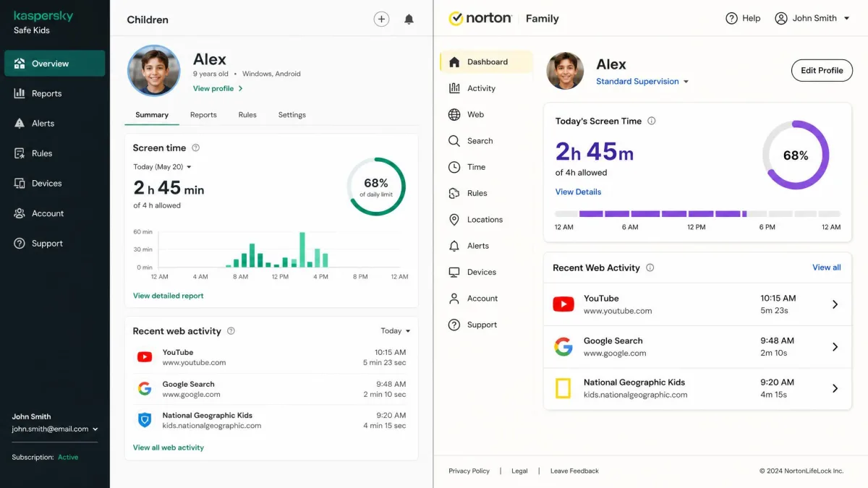Open Activity in Norton sidebar
868x488 pixels.
(486, 88)
